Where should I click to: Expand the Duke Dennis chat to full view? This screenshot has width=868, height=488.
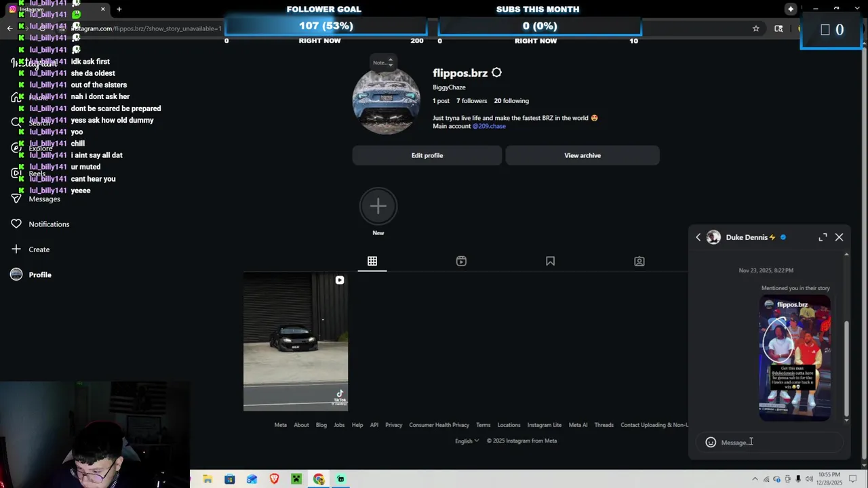pos(823,237)
